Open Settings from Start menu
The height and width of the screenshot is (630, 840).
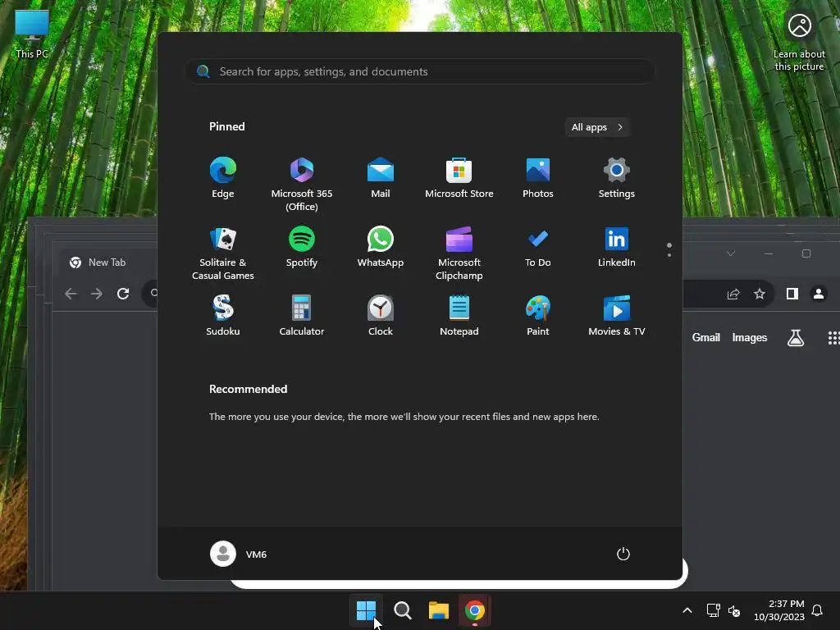coord(617,178)
